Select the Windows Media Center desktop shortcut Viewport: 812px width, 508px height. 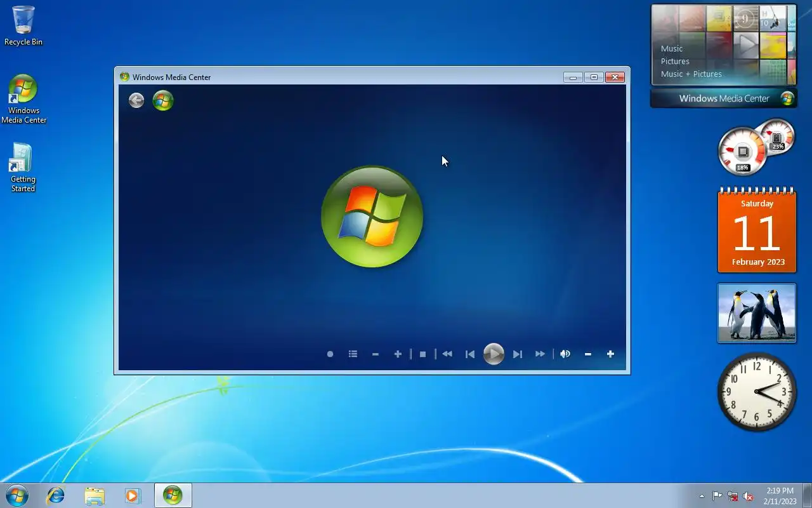(23, 100)
